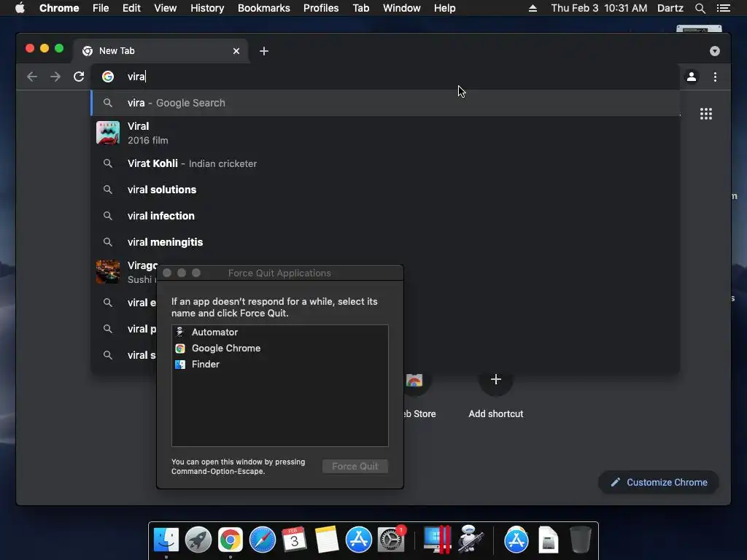Open the Profiles menu
Image resolution: width=747 pixels, height=560 pixels.
321,8
